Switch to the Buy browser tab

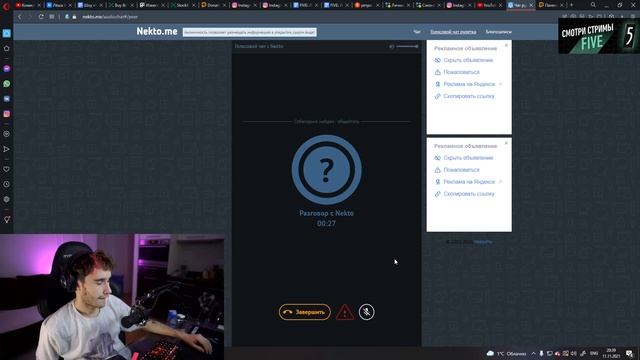coord(121,5)
